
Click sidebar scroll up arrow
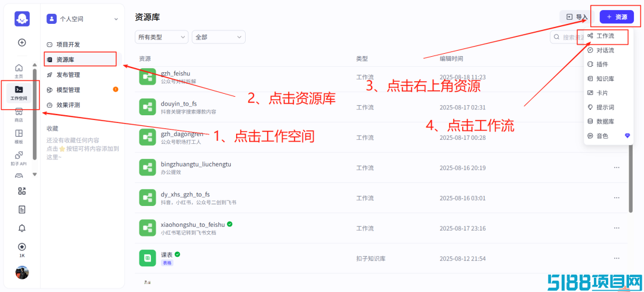[35, 64]
